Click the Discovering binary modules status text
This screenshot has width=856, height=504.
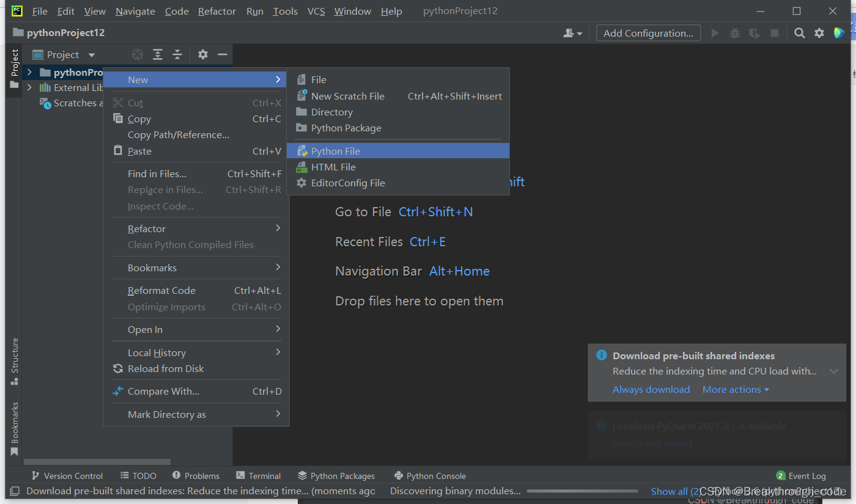[456, 491]
